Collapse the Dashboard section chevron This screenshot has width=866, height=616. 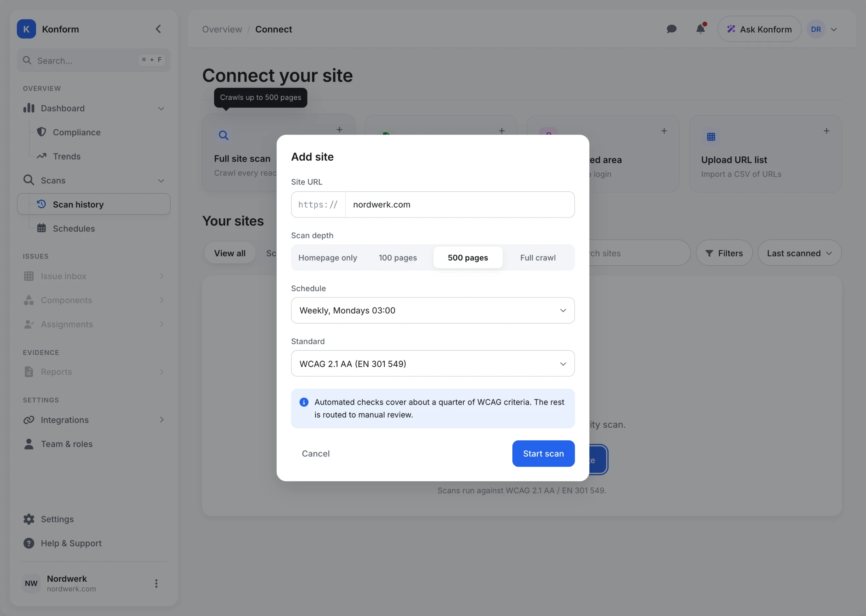pyautogui.click(x=161, y=109)
